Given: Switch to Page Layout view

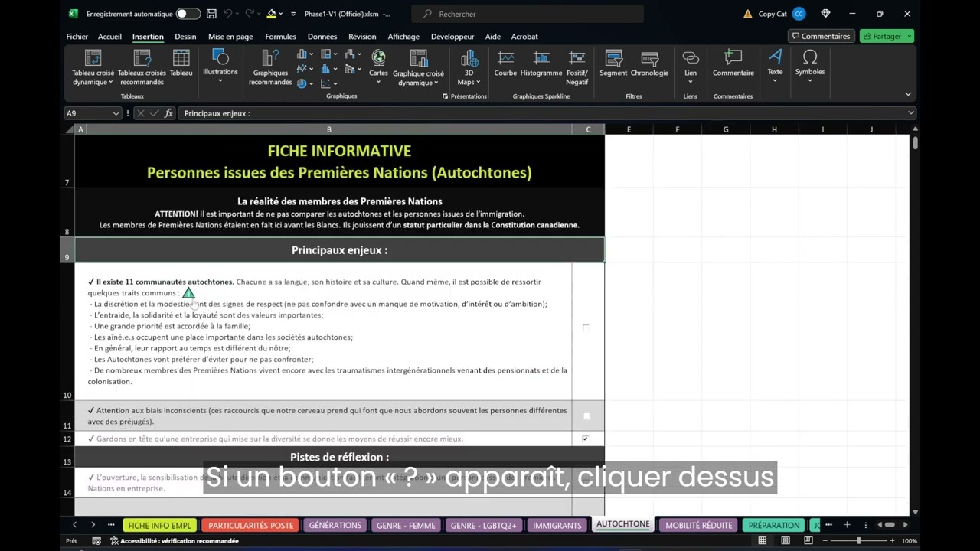Looking at the screenshot, I should coord(786,540).
